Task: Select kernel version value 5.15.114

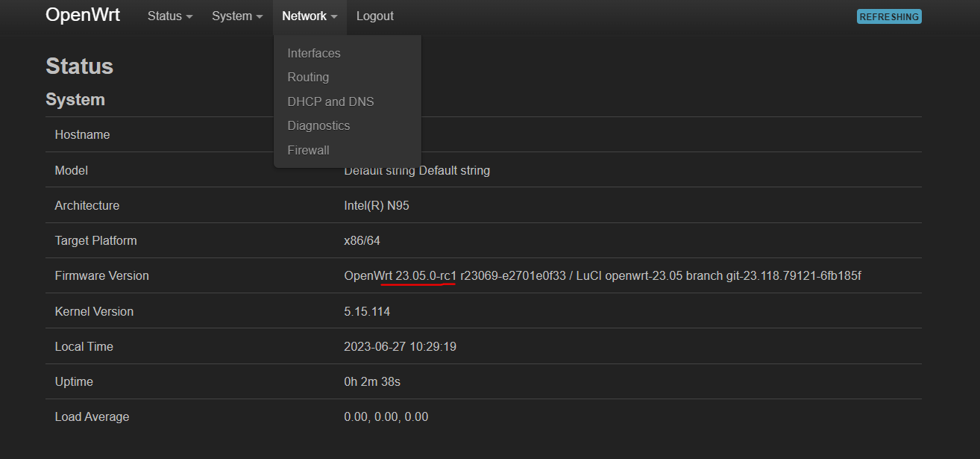Action: (367, 312)
